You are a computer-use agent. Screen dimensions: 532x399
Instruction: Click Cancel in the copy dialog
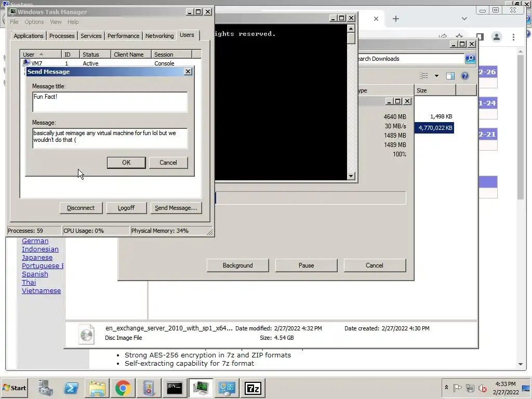click(x=375, y=265)
